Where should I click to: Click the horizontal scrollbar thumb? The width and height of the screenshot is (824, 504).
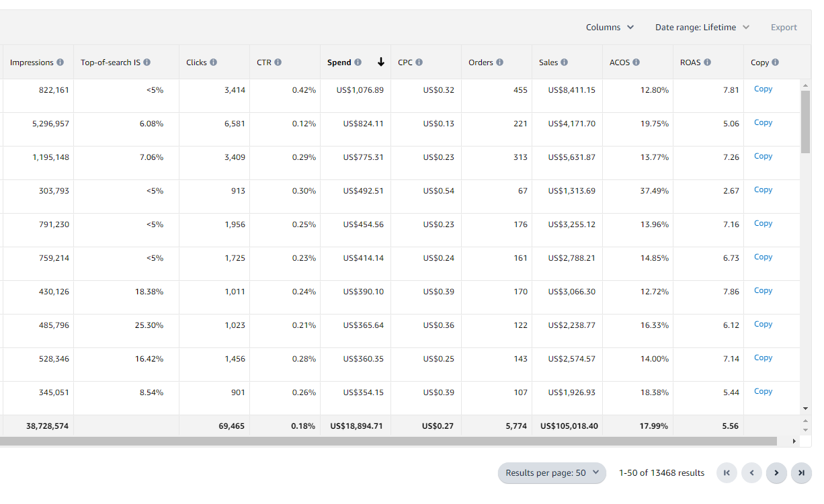click(388, 442)
